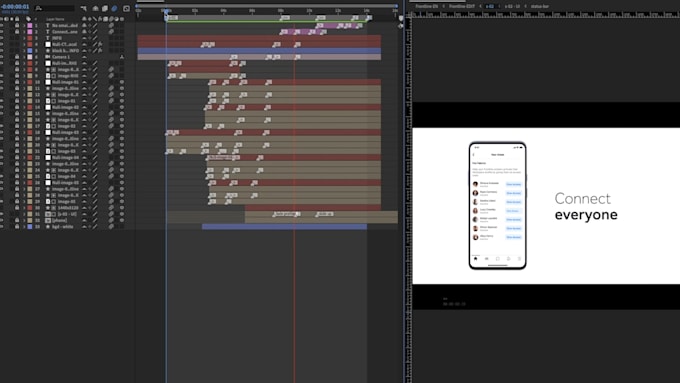Viewport: 680px width, 383px height.
Task: Click the Layer Name column header
Action: pos(55,19)
